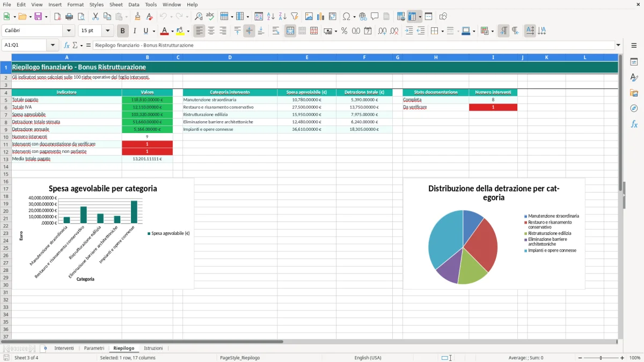Click the Insert Hyperlink icon
Image resolution: width=644 pixels, height=362 pixels.
click(363, 17)
